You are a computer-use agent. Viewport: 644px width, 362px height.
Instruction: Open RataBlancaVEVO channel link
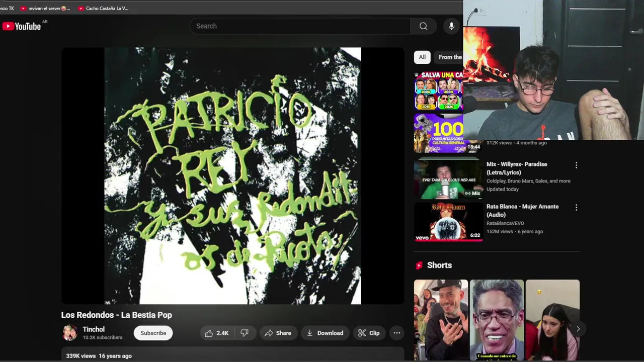[x=505, y=223]
